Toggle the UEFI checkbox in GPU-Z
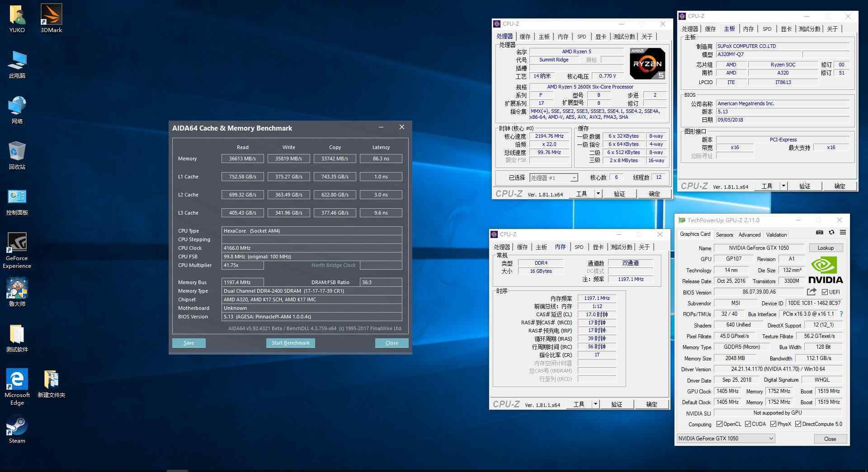 pyautogui.click(x=825, y=292)
